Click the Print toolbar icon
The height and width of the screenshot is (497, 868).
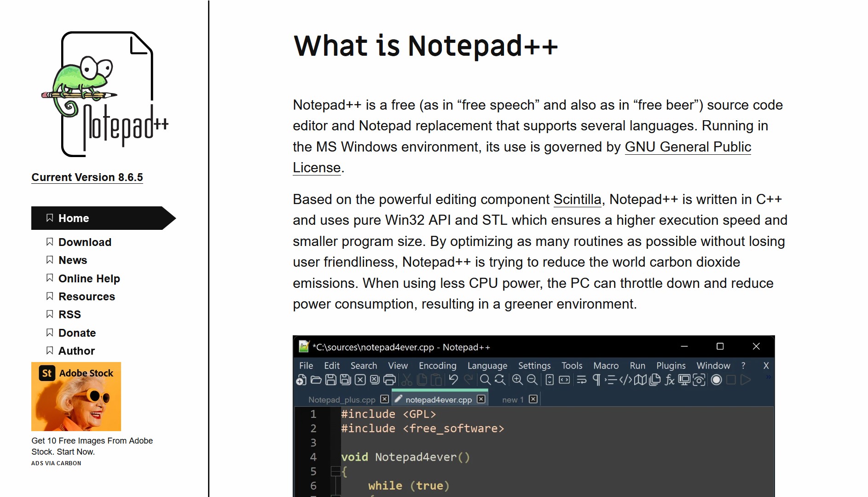pos(389,380)
